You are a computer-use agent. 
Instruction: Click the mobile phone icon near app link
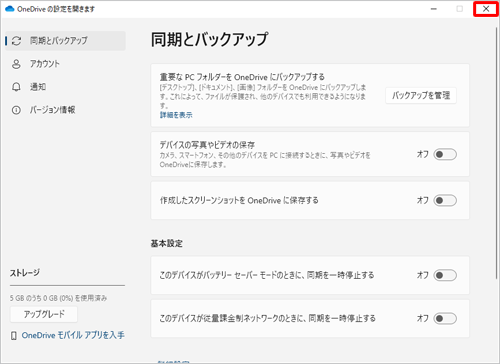[x=14, y=336]
